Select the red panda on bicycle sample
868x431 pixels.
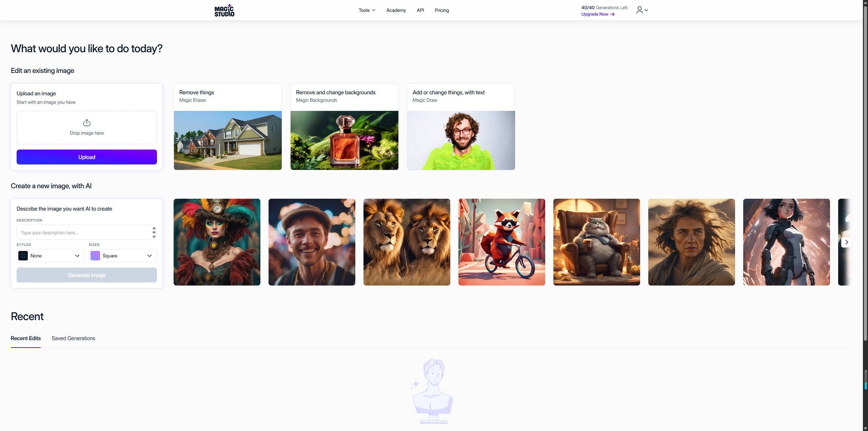click(502, 242)
